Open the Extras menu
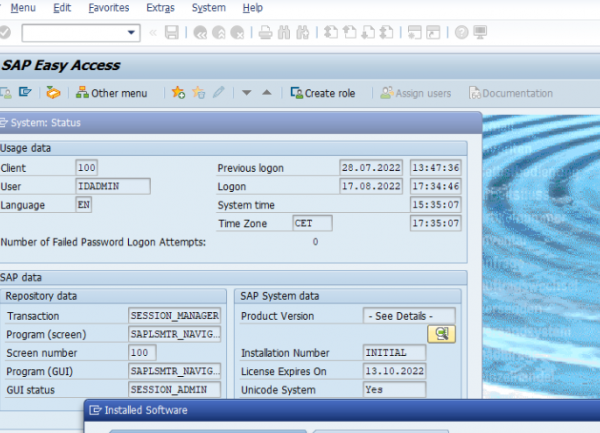 [159, 7]
